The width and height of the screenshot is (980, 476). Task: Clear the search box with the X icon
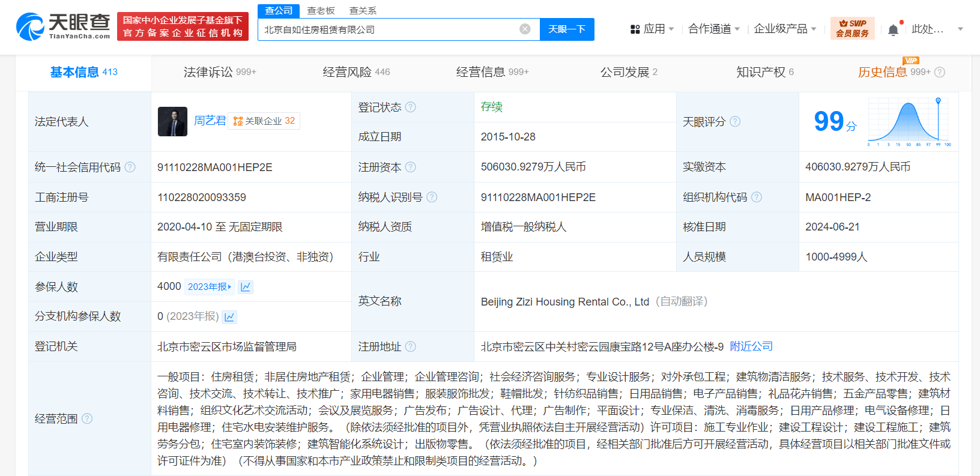click(x=525, y=29)
